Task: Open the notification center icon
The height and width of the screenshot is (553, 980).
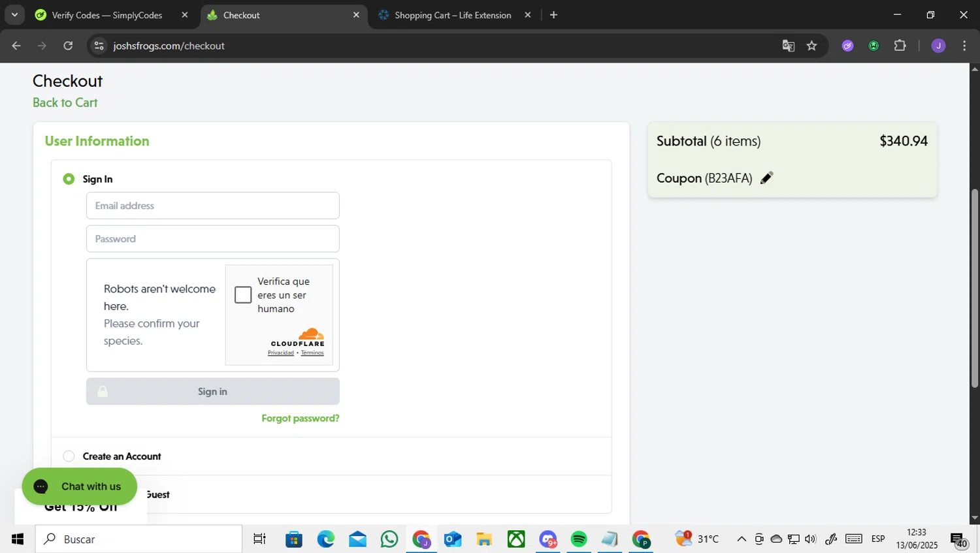Action: pos(958,540)
